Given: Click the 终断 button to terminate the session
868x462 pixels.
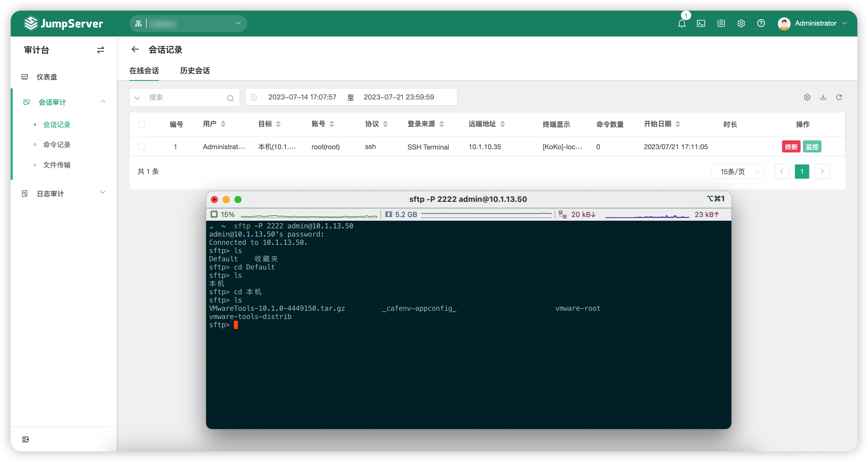Looking at the screenshot, I should click(x=791, y=147).
